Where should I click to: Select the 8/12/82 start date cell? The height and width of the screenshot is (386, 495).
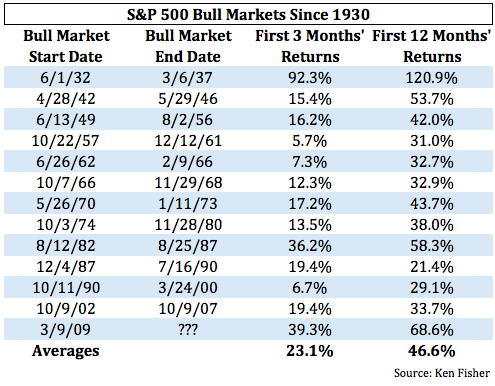[x=66, y=246]
